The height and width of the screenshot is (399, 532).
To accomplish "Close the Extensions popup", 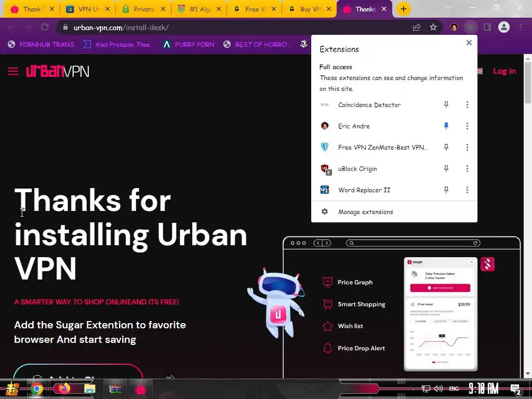I will (469, 43).
